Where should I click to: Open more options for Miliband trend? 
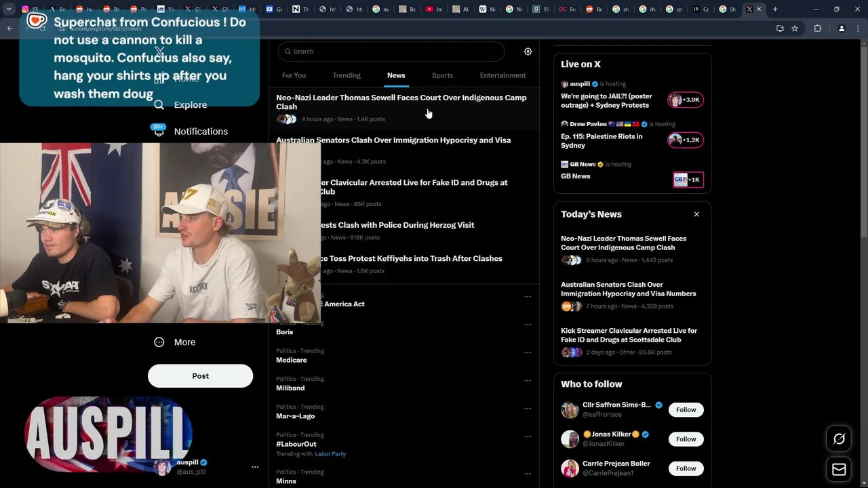pyautogui.click(x=528, y=380)
